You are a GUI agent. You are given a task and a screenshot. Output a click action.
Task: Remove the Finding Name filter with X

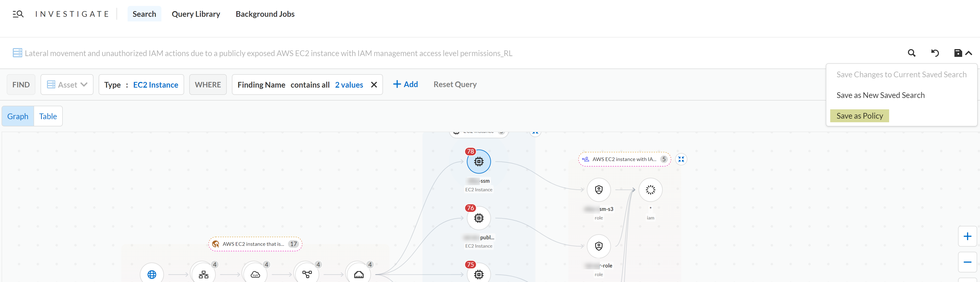coord(374,85)
